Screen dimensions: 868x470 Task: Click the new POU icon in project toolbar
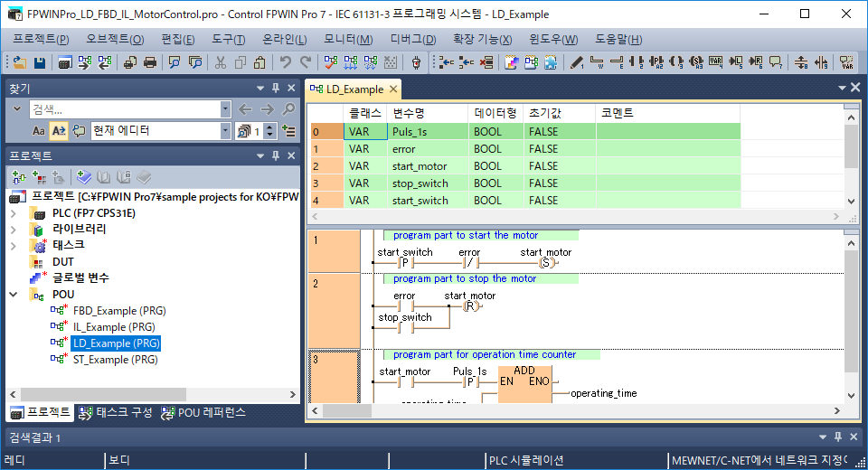(19, 177)
